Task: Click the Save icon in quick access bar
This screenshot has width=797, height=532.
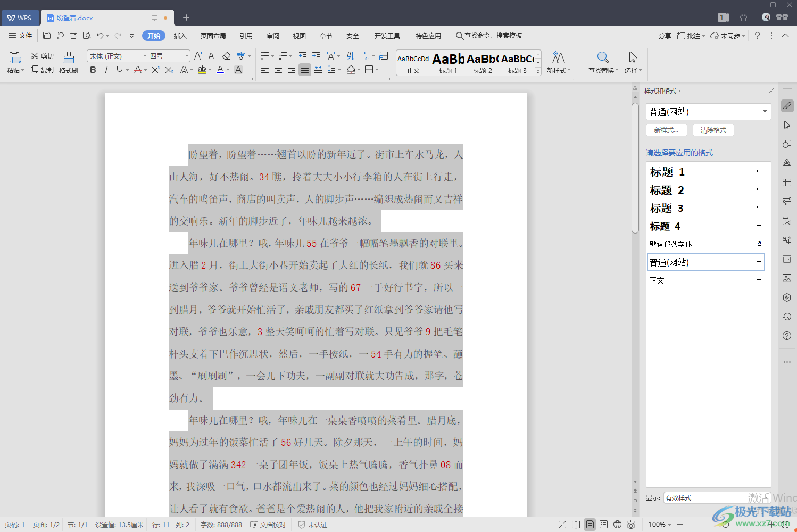Action: click(47, 36)
